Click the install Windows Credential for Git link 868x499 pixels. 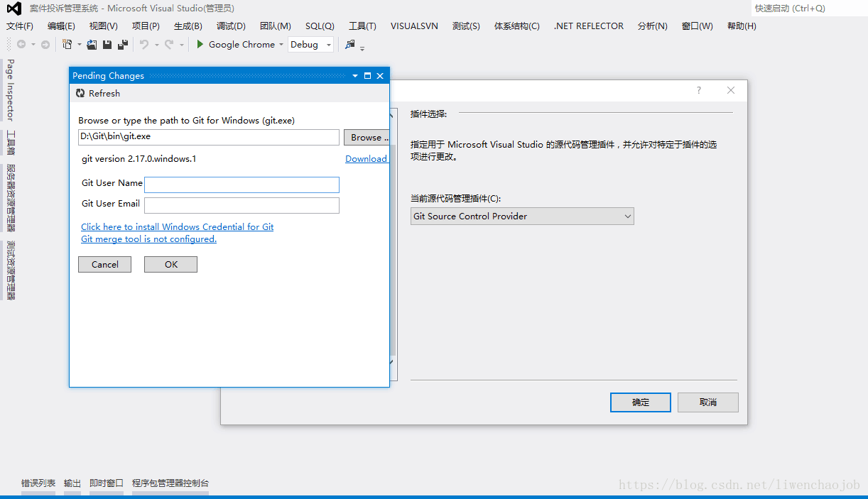pos(177,226)
